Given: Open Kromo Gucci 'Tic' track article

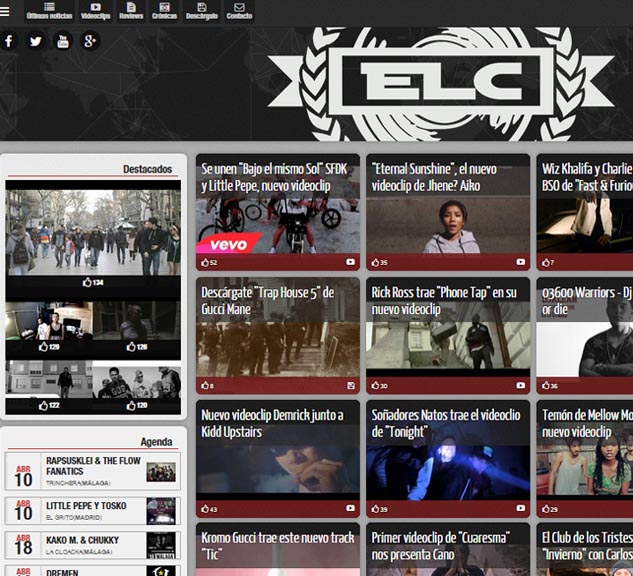Looking at the screenshot, I should pyautogui.click(x=278, y=546).
